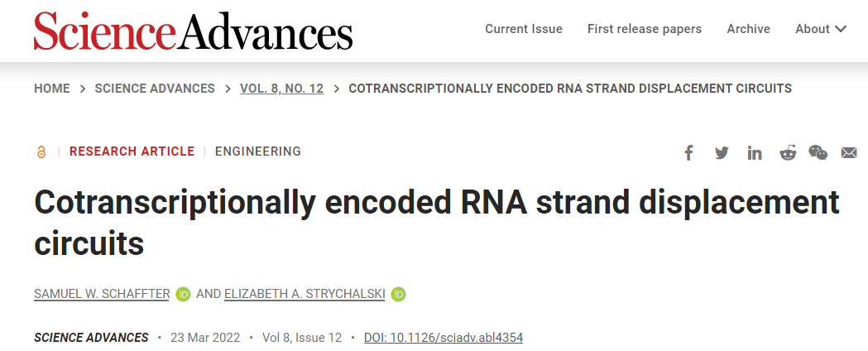Share article on LinkedIn

755,153
